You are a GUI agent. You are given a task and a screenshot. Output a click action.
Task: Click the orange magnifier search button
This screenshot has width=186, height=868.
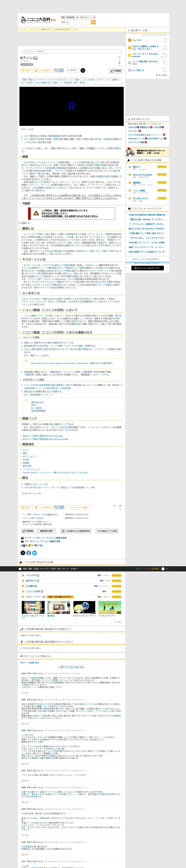coord(93,22)
